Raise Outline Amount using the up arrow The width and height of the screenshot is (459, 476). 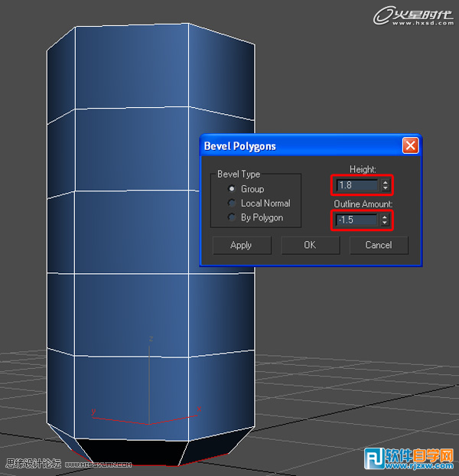[x=384, y=218]
